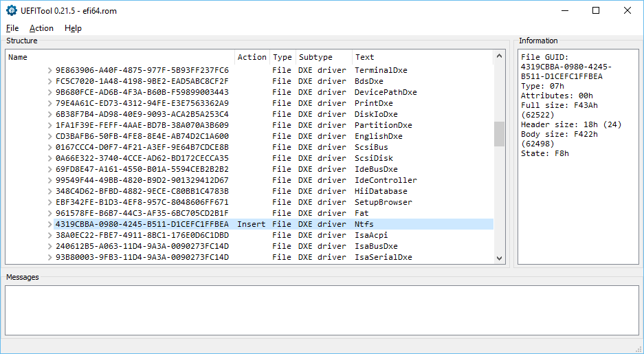
Task: Select GUID 1FA1F39E-FEFF-4AAE-BD7B-38A070A3B609
Action: tap(142, 125)
